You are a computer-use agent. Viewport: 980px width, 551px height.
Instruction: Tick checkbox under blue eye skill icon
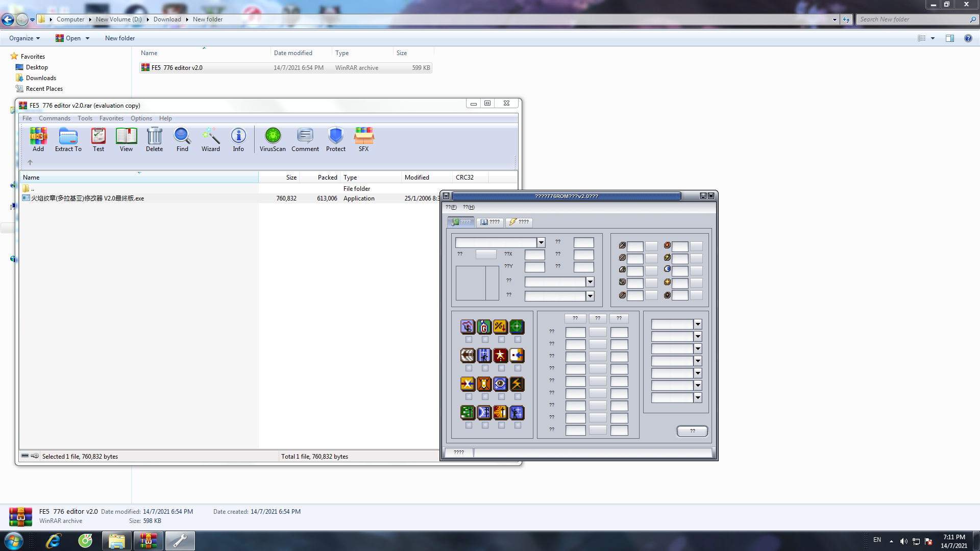[501, 396]
